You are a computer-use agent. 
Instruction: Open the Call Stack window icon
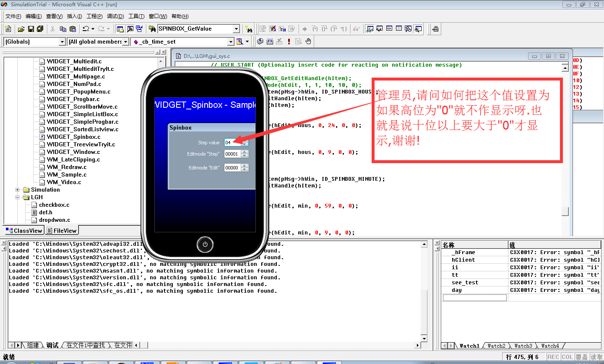click(408, 29)
